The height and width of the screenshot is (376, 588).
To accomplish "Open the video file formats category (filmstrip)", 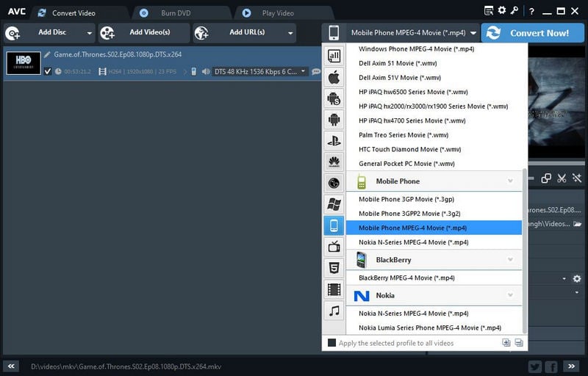I will (334, 289).
